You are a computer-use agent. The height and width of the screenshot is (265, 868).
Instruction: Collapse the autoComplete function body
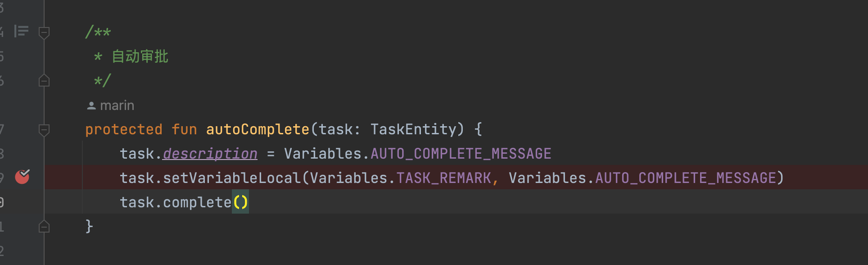44,130
